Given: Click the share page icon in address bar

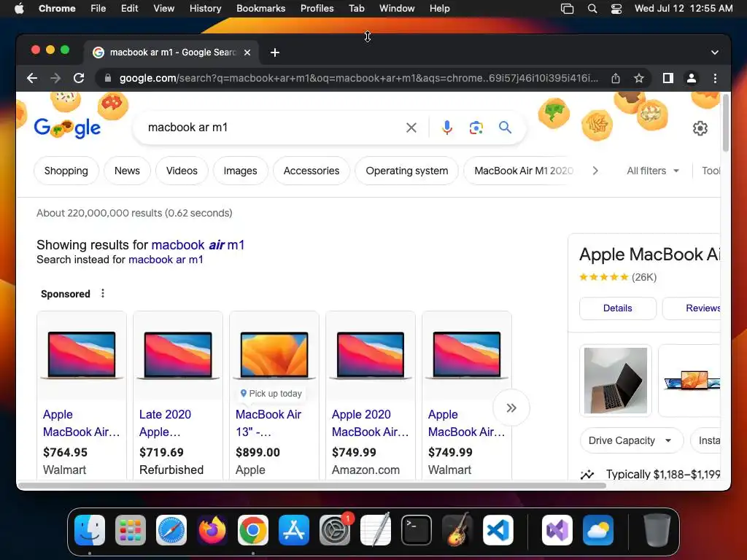Looking at the screenshot, I should [x=616, y=78].
